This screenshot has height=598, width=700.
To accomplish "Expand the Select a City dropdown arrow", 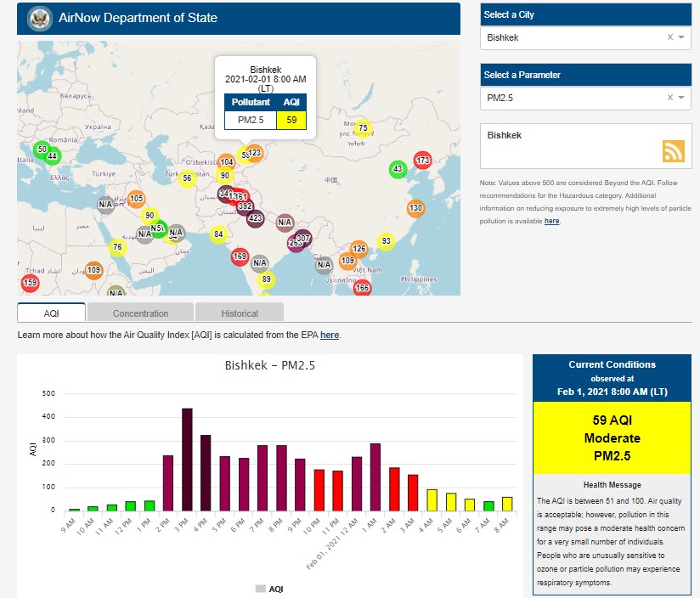I will 681,37.
